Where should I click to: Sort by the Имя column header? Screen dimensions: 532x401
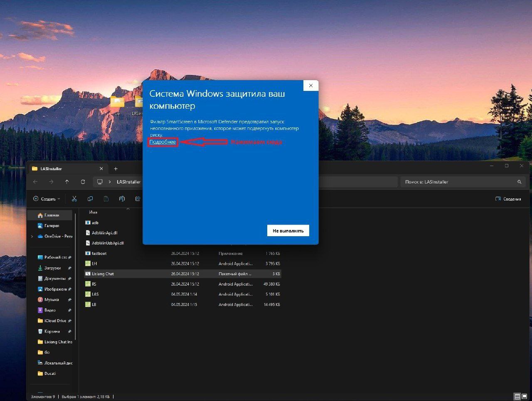93,212
